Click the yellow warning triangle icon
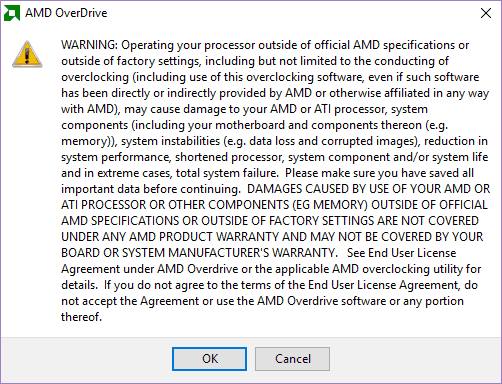The image size is (502, 384). click(x=27, y=54)
